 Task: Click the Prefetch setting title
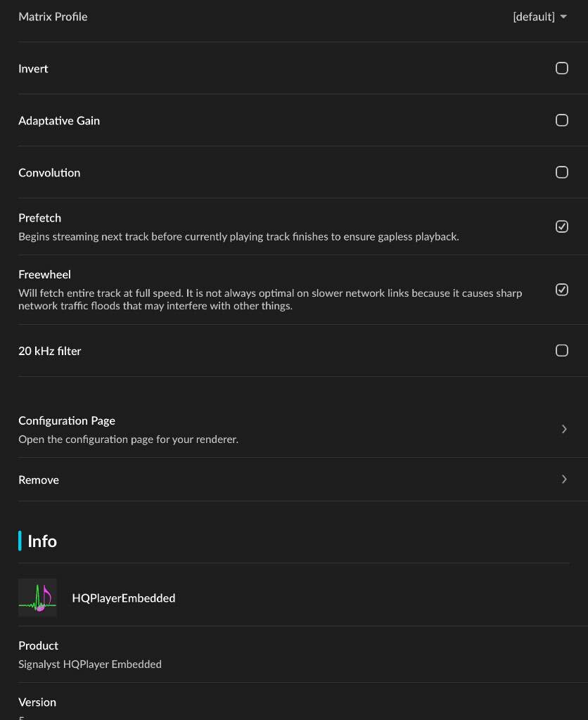[x=39, y=218]
